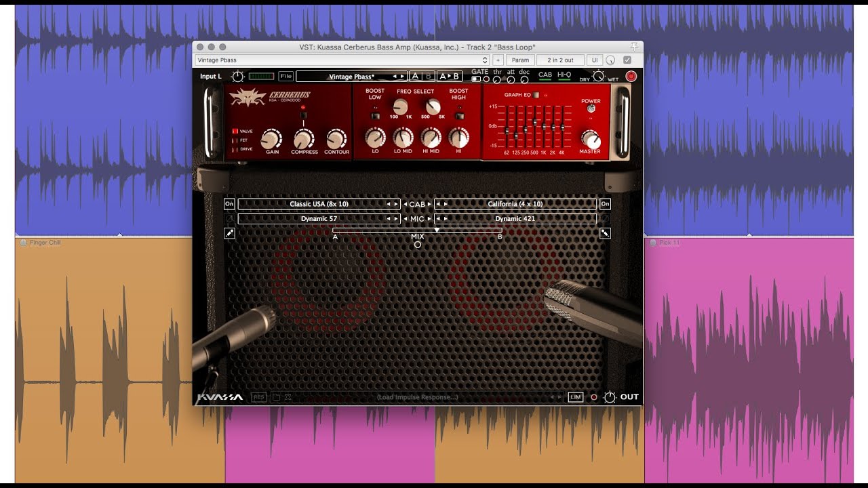868x488 pixels.
Task: Click the left cabinet microphone position icon
Action: click(x=229, y=234)
